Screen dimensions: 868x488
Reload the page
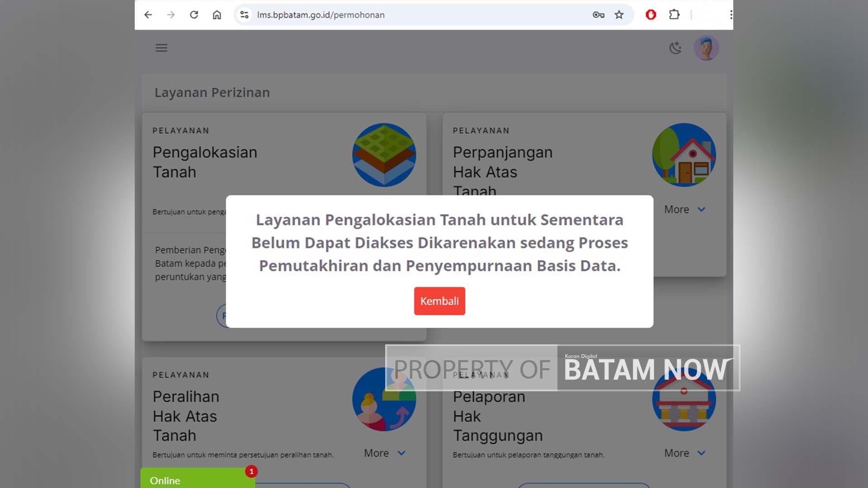point(194,15)
